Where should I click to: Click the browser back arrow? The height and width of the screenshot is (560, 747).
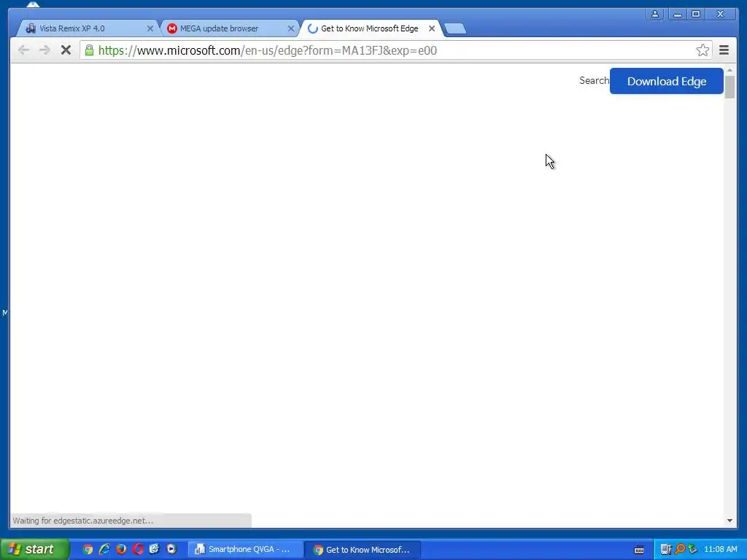[x=23, y=50]
